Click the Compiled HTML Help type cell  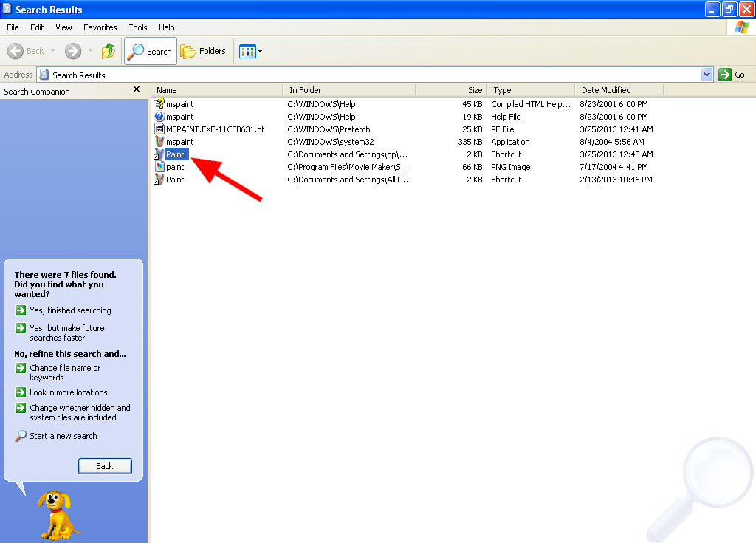531,104
